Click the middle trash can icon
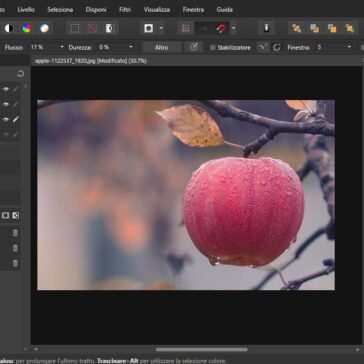Viewport: 364px width, 364px height. point(15,248)
